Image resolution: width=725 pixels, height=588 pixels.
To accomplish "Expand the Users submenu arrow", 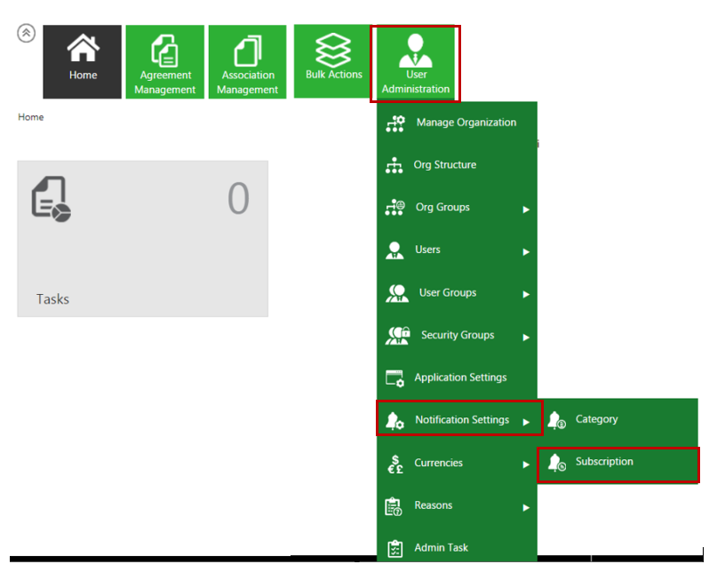I will click(526, 252).
